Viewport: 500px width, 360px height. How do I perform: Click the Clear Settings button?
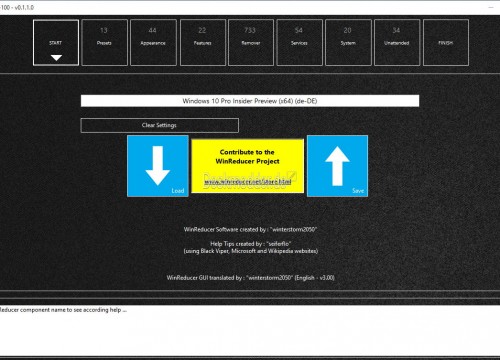(160, 125)
